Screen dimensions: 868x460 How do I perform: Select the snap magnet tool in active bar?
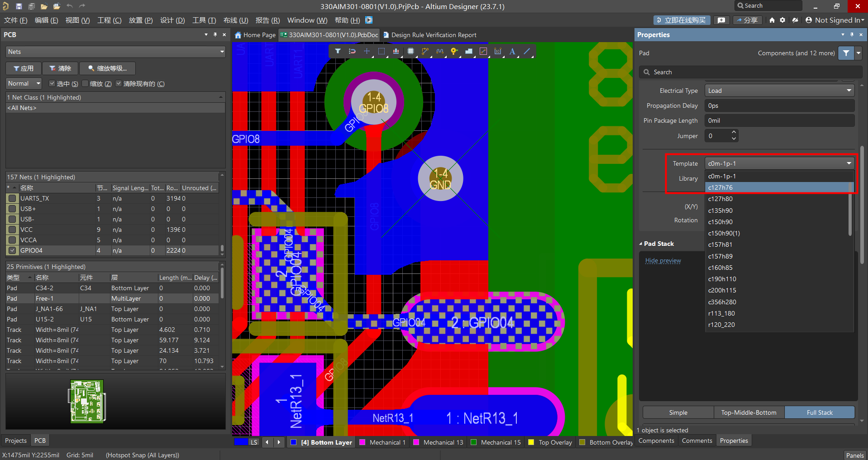point(352,52)
